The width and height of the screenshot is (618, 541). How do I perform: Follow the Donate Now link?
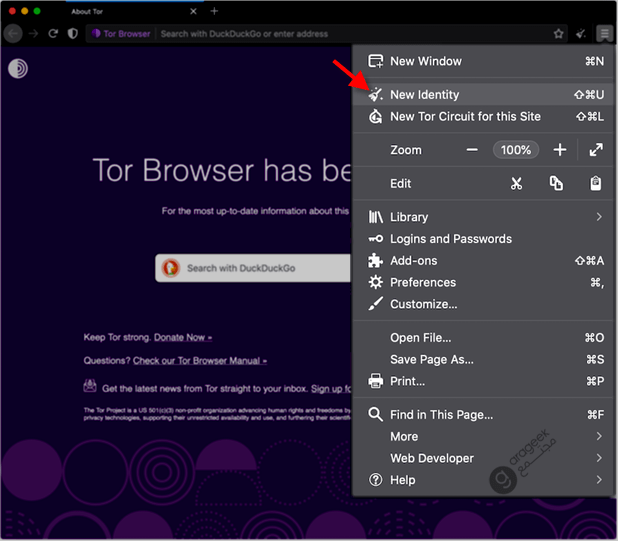point(183,337)
